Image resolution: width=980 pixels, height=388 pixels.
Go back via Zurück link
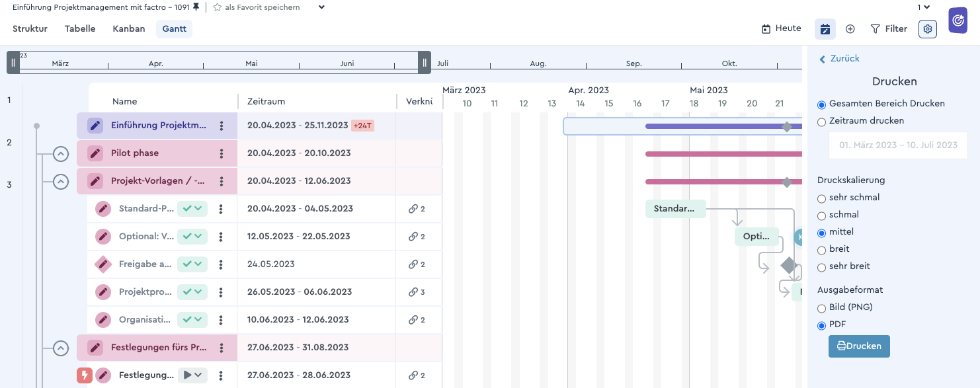click(840, 59)
